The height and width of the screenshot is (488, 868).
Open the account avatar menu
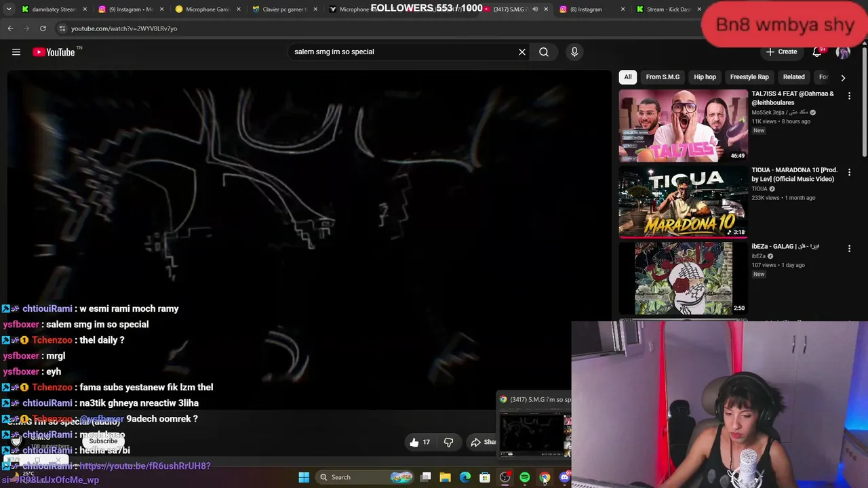(x=843, y=52)
